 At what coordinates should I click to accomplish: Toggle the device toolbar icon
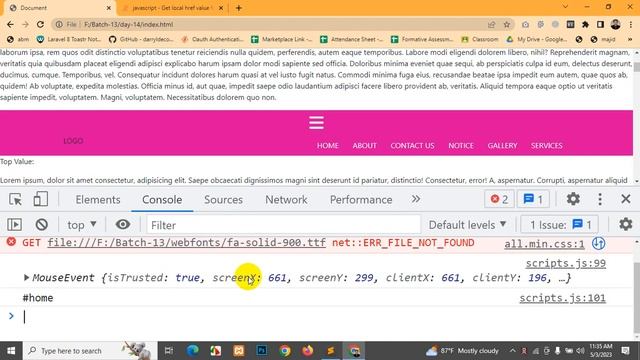coord(40,199)
